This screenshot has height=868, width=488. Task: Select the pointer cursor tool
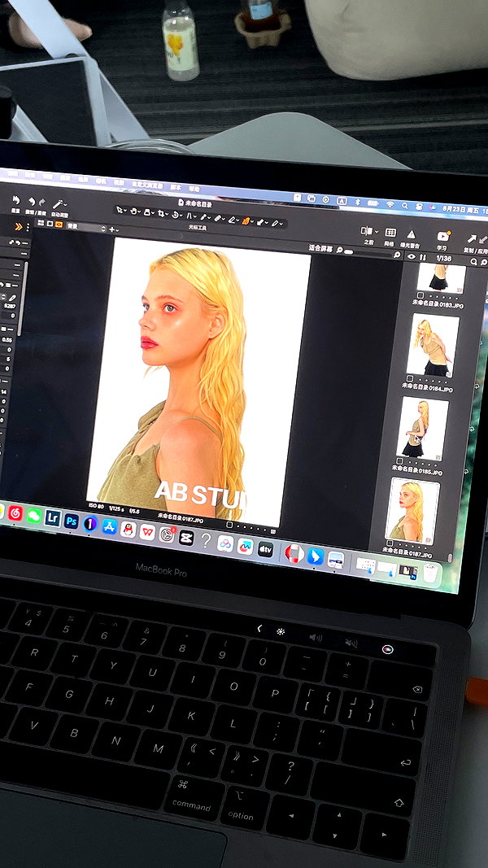[x=119, y=210]
